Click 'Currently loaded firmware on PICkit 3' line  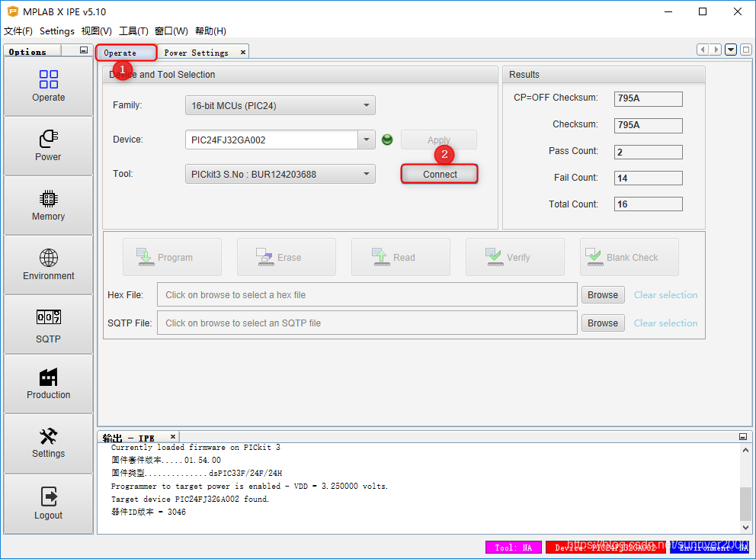coord(196,448)
